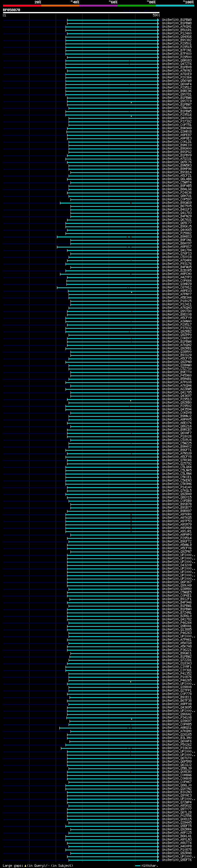Click the query end position 590
Viewport: 197px width, 868px height.
click(x=155, y=15)
